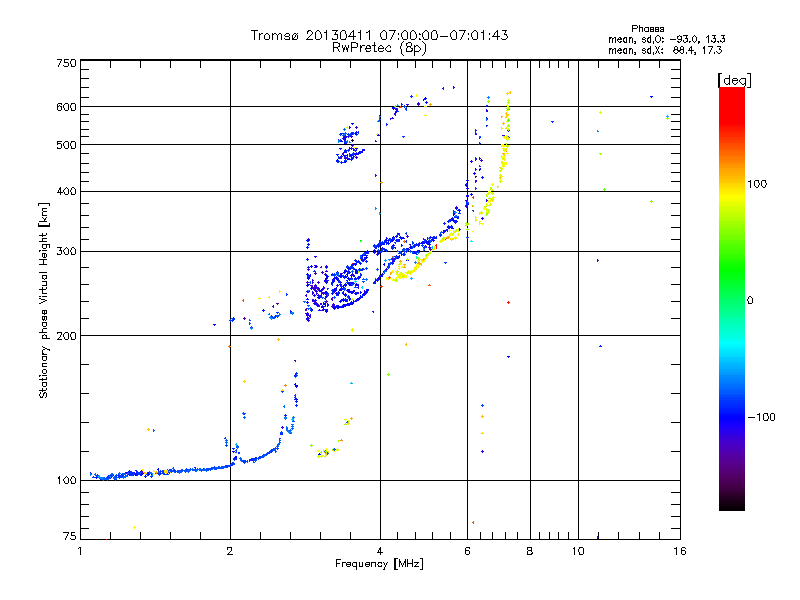This screenshot has width=800, height=600.
Task: Click the blue cluster near 500 km height
Action: click(350, 144)
